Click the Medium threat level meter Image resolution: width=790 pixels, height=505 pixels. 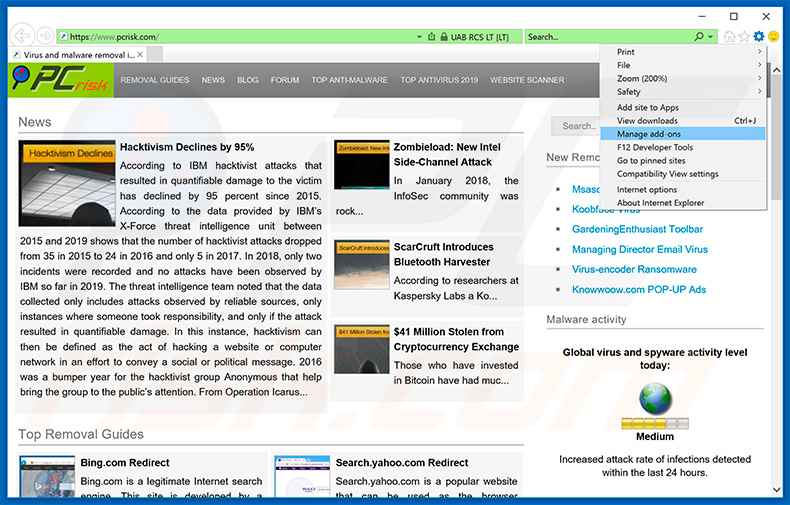655,423
